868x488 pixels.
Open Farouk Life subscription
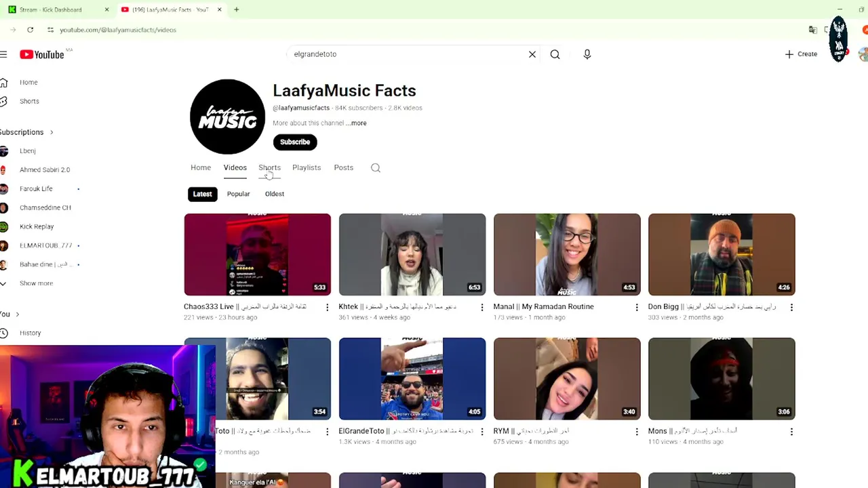pos(36,188)
